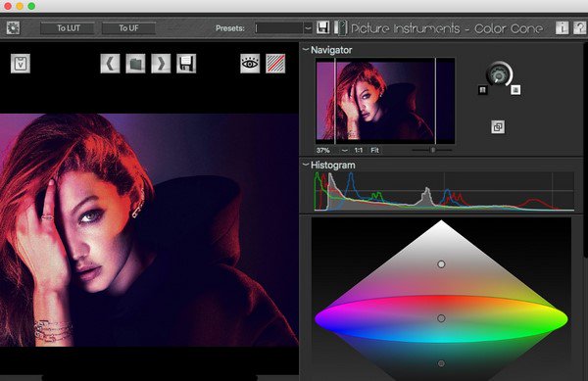The height and width of the screenshot is (381, 588).
Task: Toggle the red striped overlay icon
Action: pos(275,64)
